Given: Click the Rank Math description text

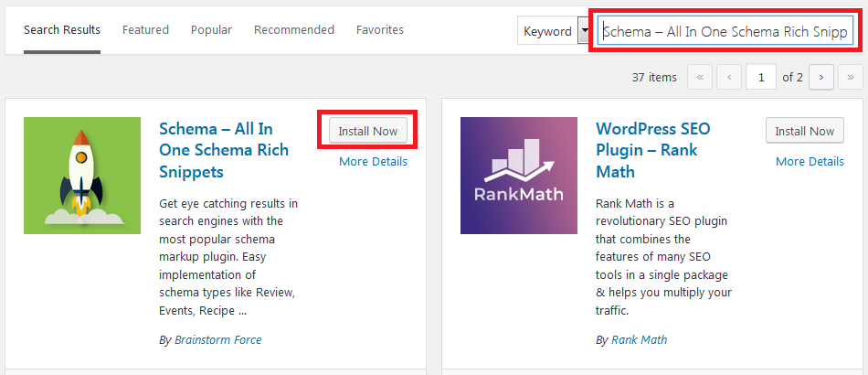Looking at the screenshot, I should tap(663, 258).
